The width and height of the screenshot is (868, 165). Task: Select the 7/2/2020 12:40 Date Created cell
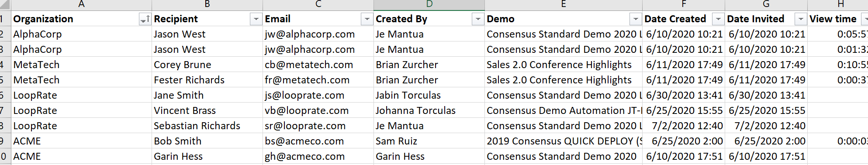[x=684, y=126]
